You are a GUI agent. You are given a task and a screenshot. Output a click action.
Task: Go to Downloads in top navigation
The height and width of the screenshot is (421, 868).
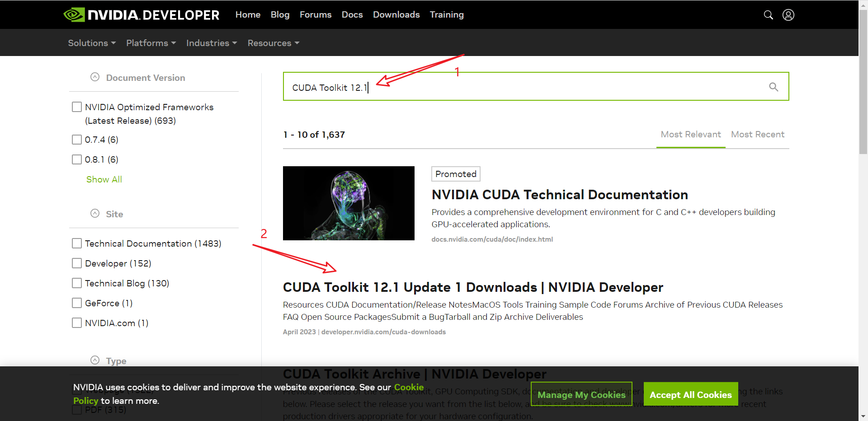click(x=396, y=15)
